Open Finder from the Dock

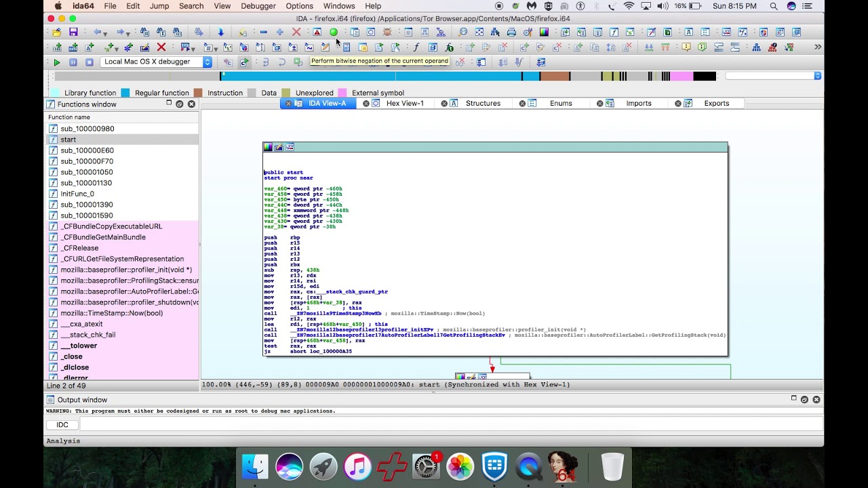256,466
